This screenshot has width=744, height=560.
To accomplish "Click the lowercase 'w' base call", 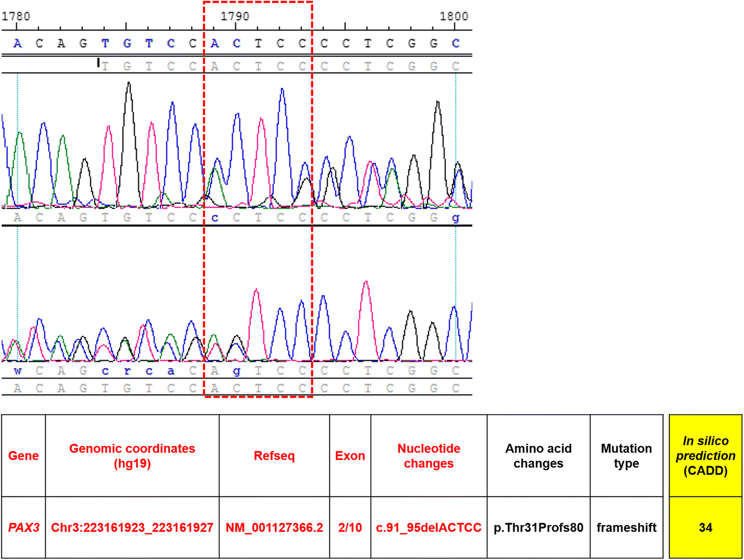I will [x=18, y=371].
